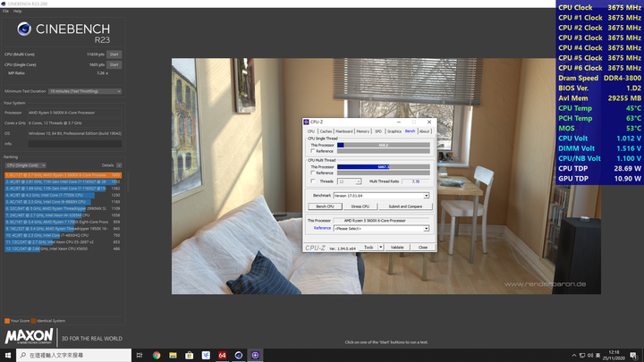
Task: Switch to the Caches tab in CPU-Z
Action: (x=326, y=131)
